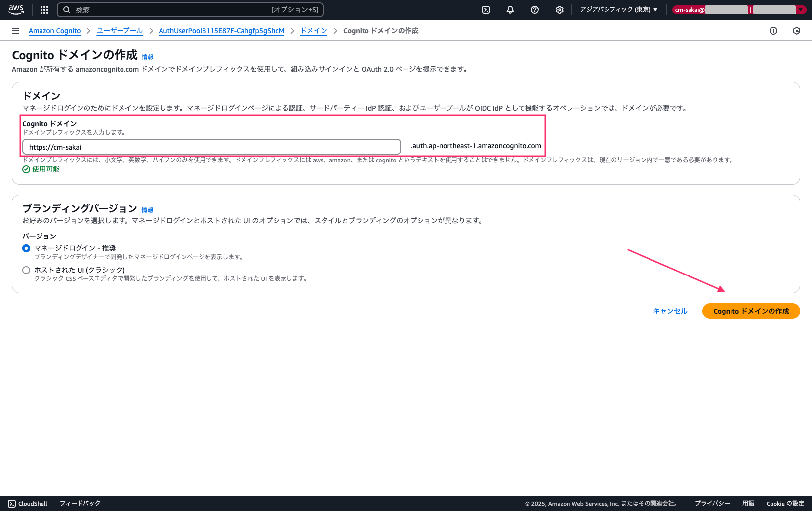Screen dimensions: 812x511
Task: Click the Cognito domain prefix input field
Action: point(211,147)
